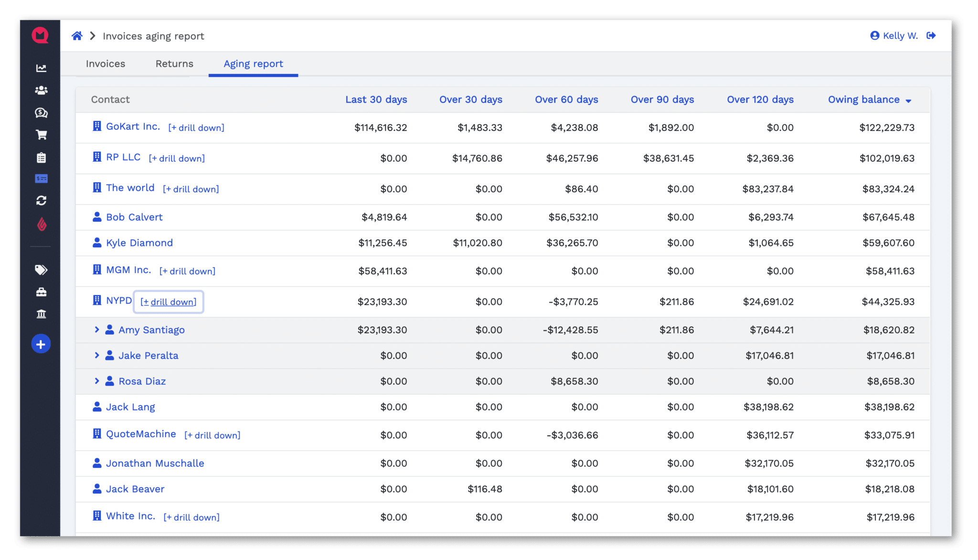Open the Bob Calvert contact link
Image resolution: width=978 pixels, height=560 pixels.
[134, 217]
